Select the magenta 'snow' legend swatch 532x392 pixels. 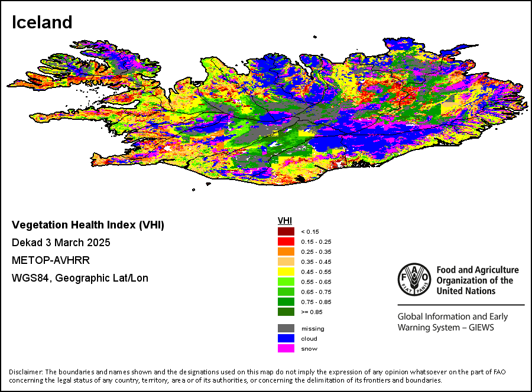pos(286,348)
